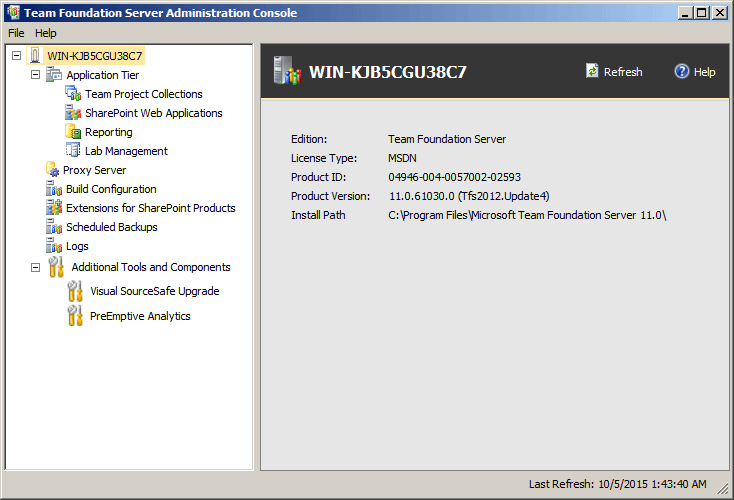Select Additional Tools and Components label

pos(151,267)
